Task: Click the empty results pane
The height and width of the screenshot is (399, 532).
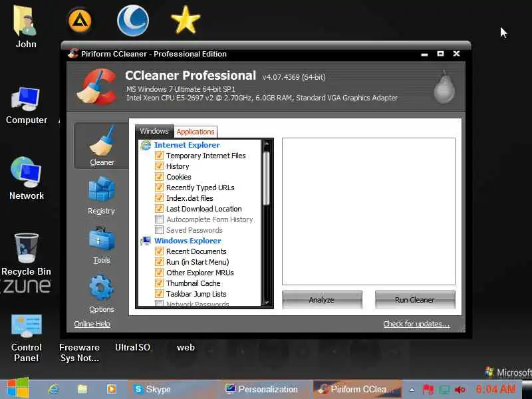Action: [x=368, y=211]
